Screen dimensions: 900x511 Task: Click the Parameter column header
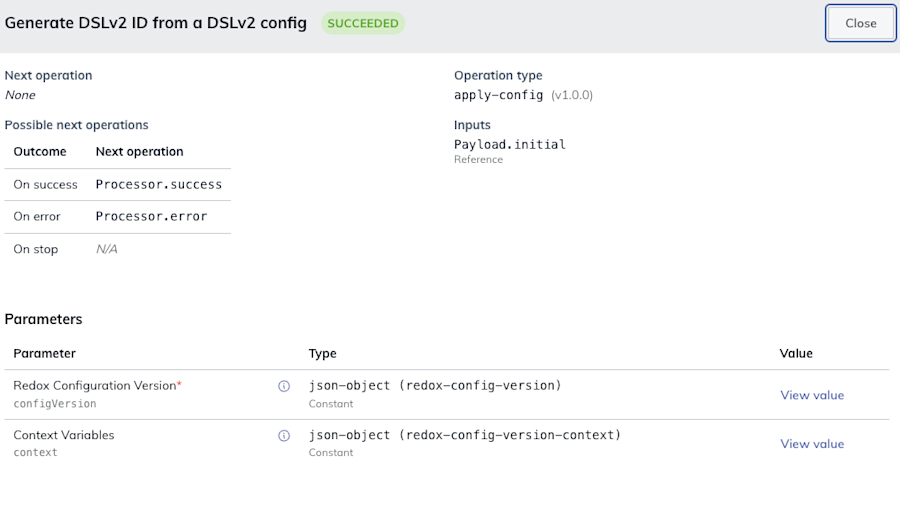pos(44,353)
